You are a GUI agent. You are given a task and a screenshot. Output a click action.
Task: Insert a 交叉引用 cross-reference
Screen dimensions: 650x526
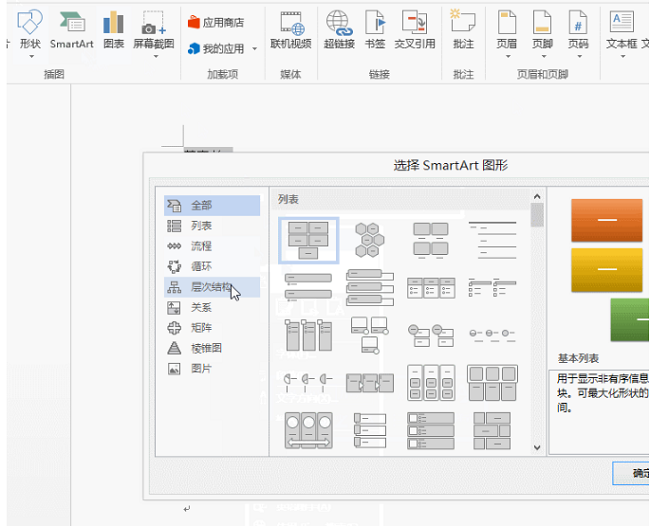pos(415,30)
